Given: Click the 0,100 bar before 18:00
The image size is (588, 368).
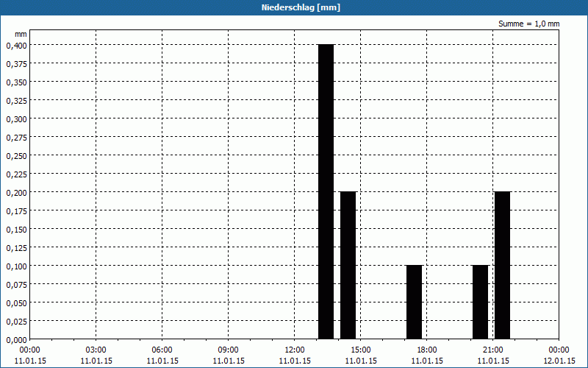Looking at the screenshot, I should click(414, 302).
